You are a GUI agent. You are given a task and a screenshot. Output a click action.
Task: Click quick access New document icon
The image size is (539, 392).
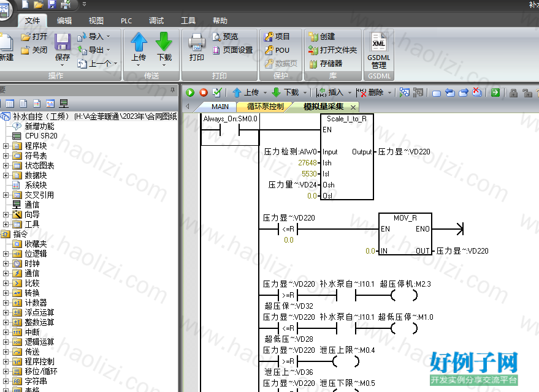(25, 4)
